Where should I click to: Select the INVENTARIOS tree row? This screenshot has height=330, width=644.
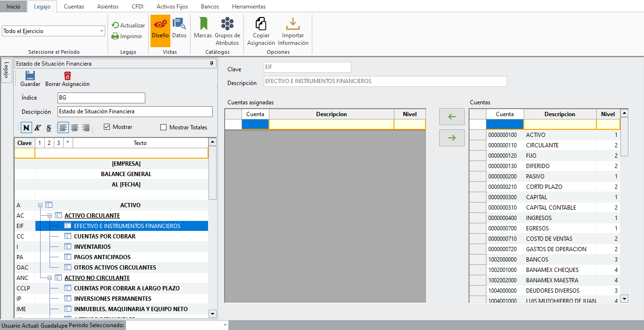coord(92,247)
